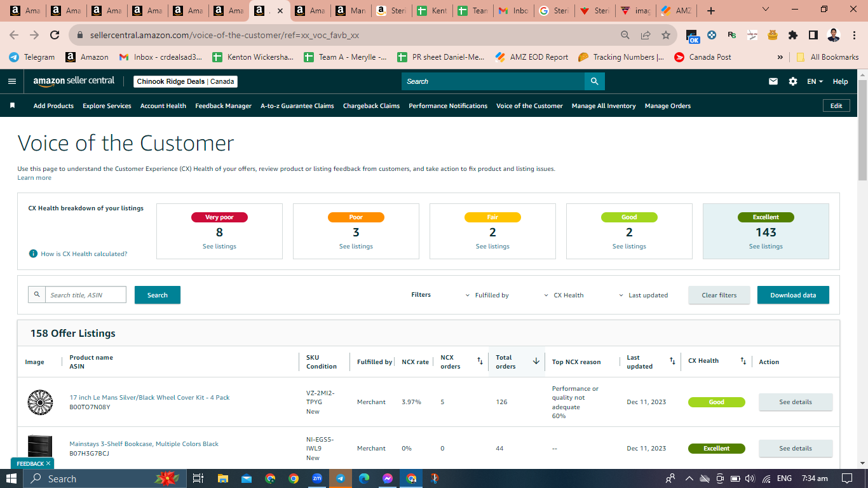The image size is (868, 488).
Task: Open the Seller Central hamburger menu
Action: point(12,81)
